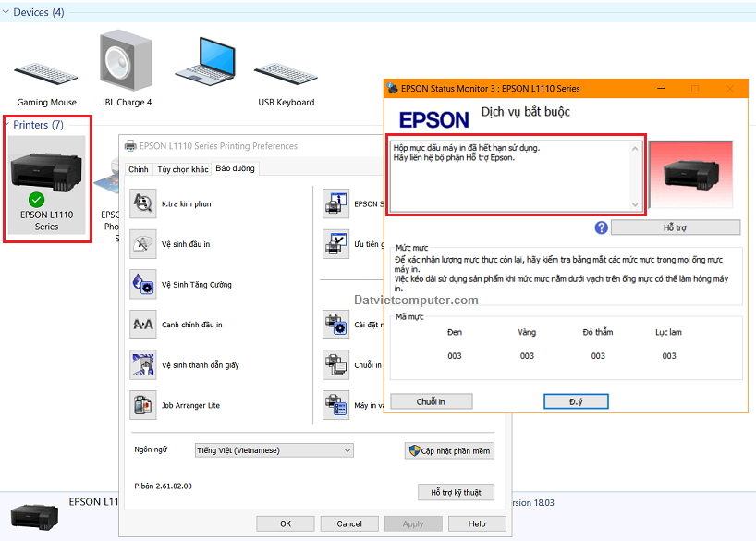Select the JBL Charge 4 speaker icon
756x541 pixels.
(126, 60)
